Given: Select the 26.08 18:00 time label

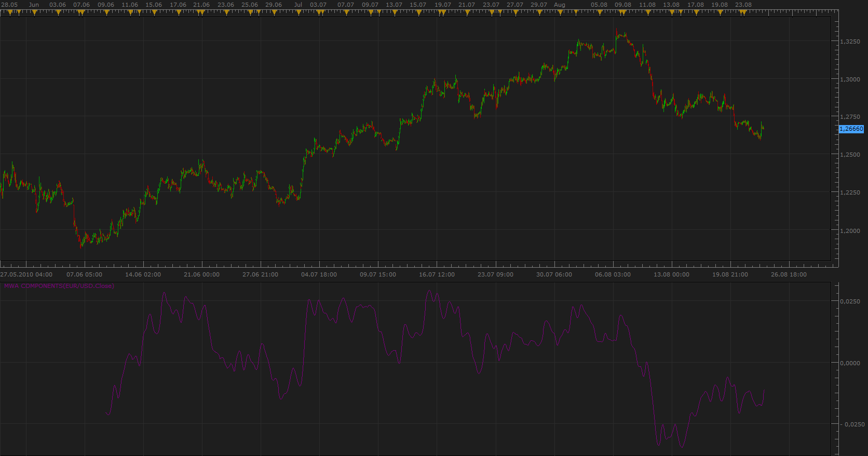Looking at the screenshot, I should coord(789,274).
